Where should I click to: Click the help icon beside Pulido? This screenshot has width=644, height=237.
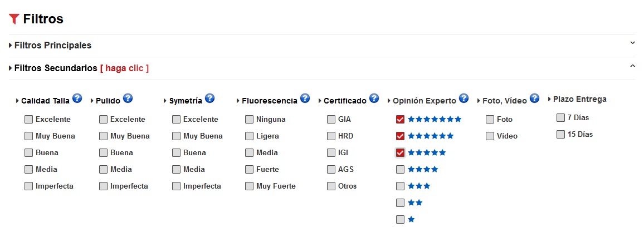(x=128, y=98)
